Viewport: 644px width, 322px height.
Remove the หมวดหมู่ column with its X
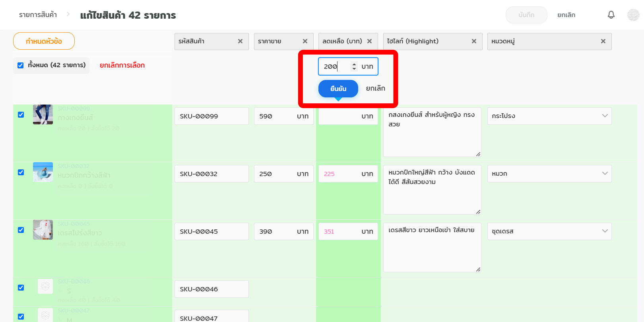(603, 41)
